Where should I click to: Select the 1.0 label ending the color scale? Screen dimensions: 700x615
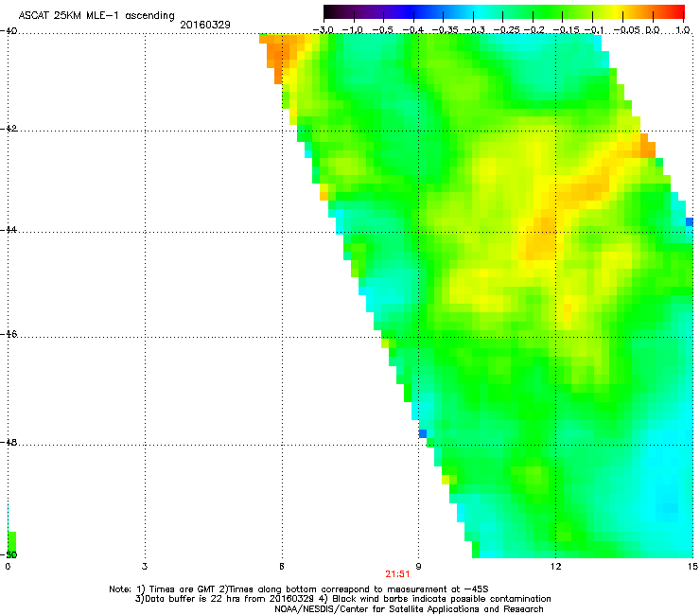pos(683,30)
